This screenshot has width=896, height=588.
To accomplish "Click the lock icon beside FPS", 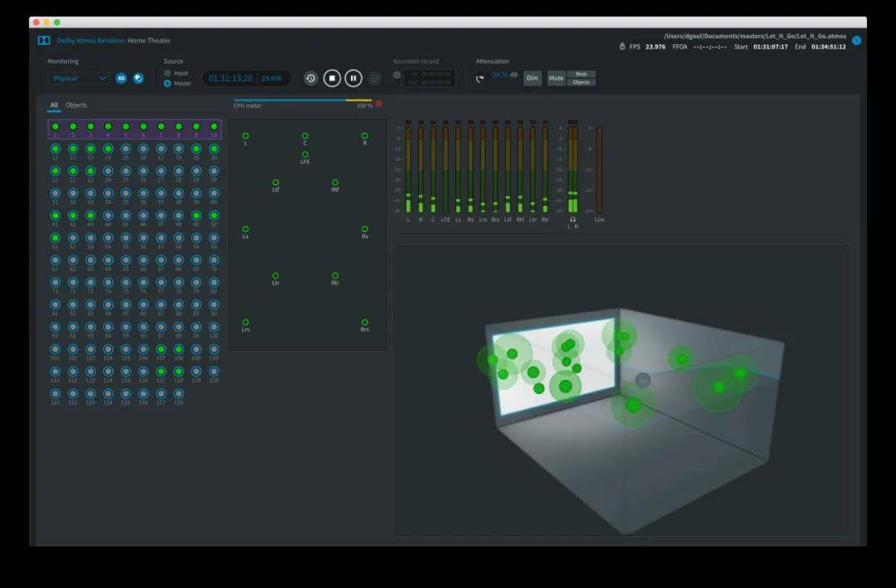I will pyautogui.click(x=622, y=46).
